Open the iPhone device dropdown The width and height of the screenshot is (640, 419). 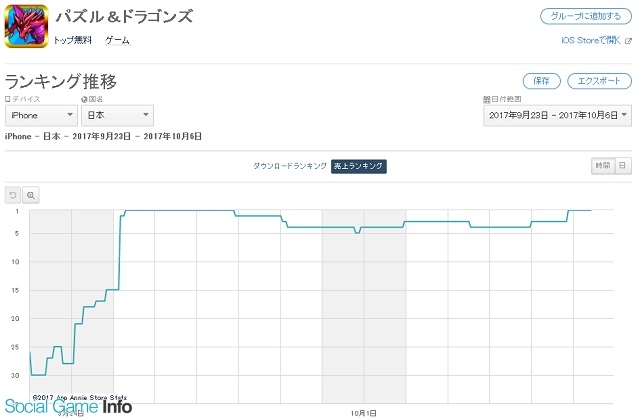coord(41,115)
